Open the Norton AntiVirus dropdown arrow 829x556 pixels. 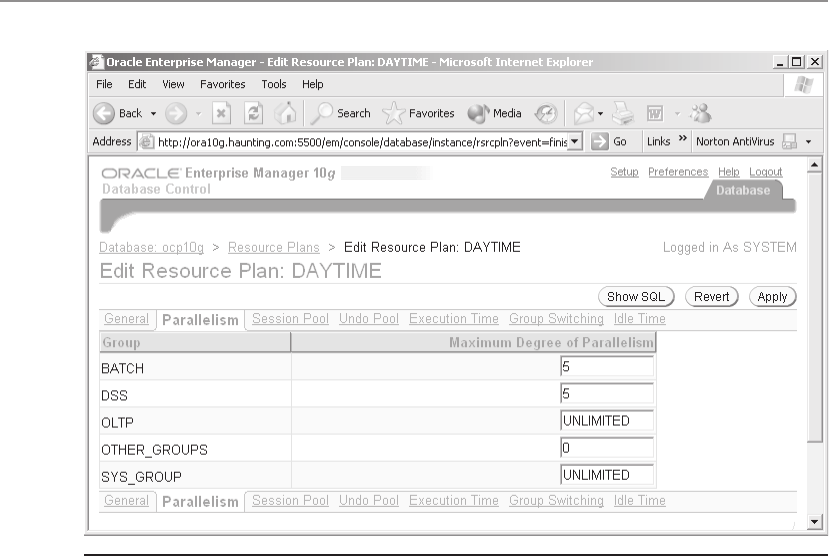pos(808,142)
